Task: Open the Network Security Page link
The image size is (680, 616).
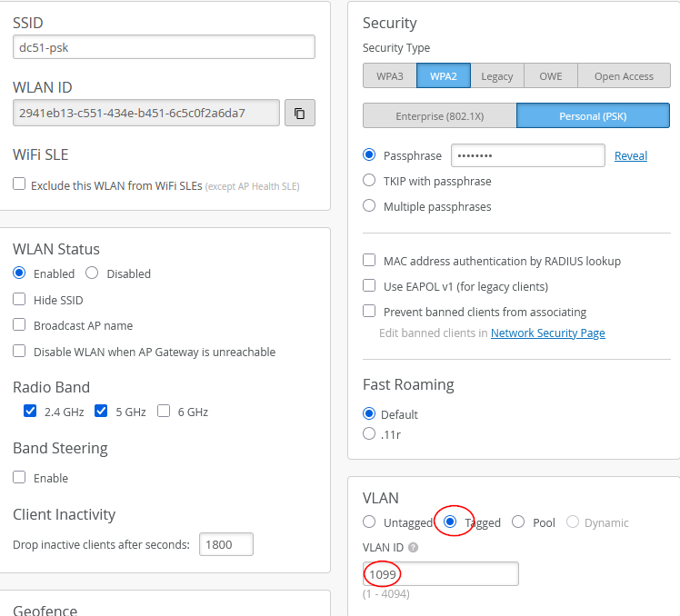Action: 547,333
